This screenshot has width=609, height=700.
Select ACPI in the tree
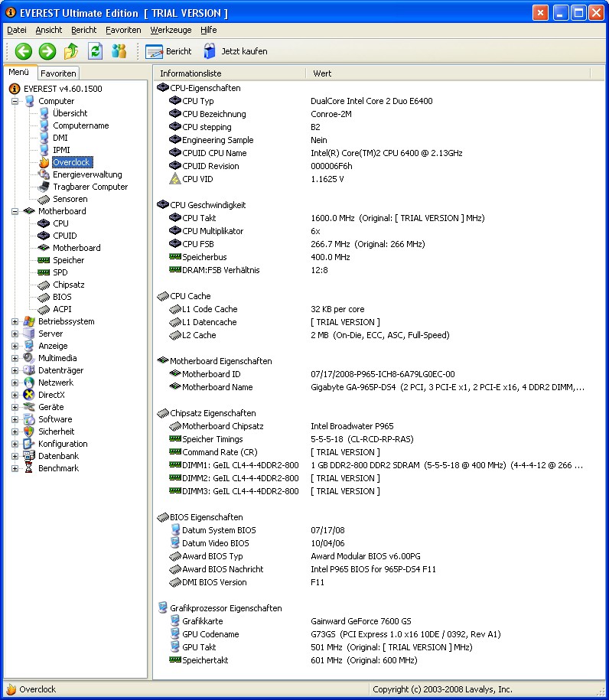62,309
